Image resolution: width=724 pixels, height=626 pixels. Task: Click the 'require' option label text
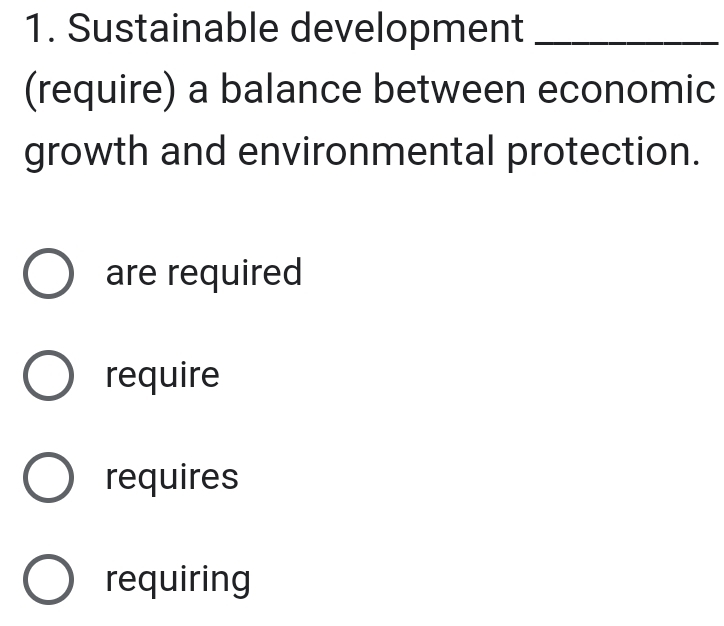click(163, 376)
